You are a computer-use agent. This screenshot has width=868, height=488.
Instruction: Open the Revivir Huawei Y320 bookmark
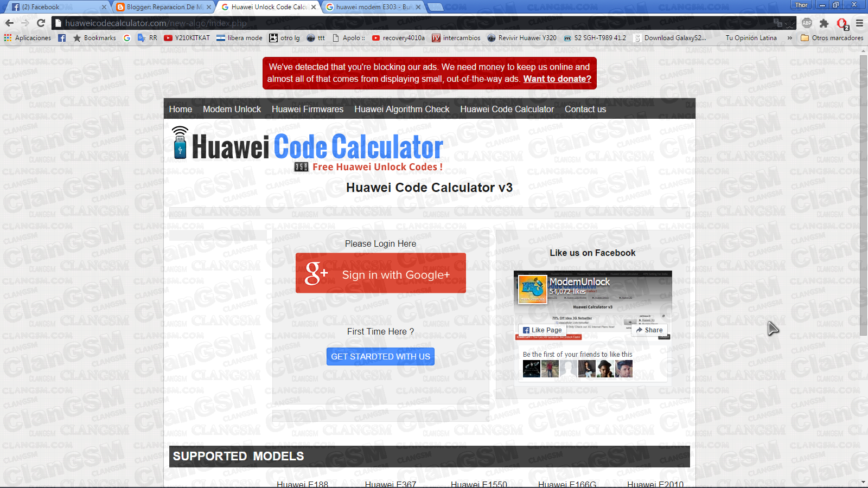tap(522, 38)
